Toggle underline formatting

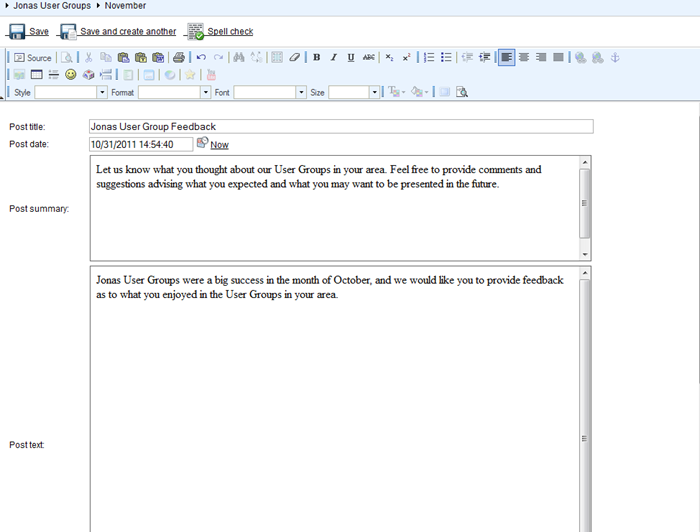(x=351, y=58)
